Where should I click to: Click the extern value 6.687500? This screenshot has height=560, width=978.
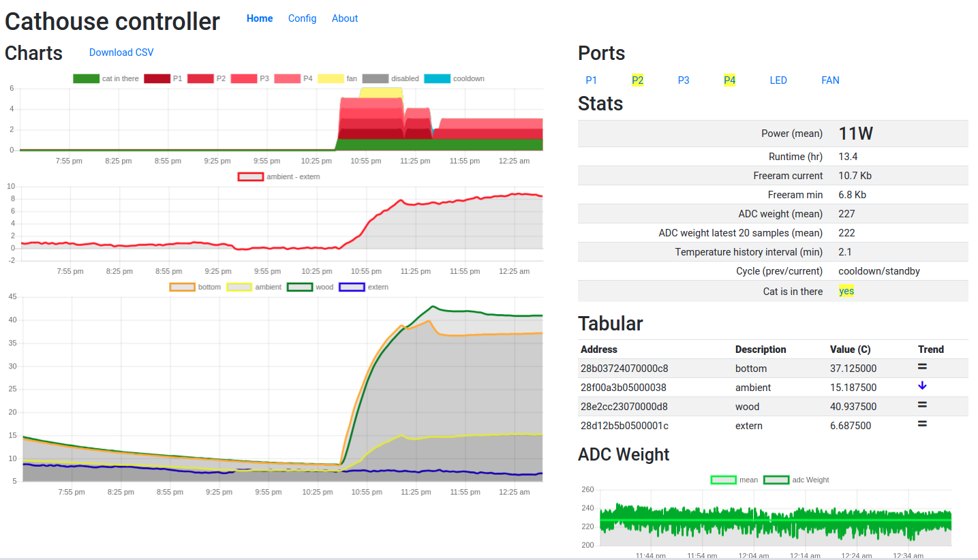(851, 426)
